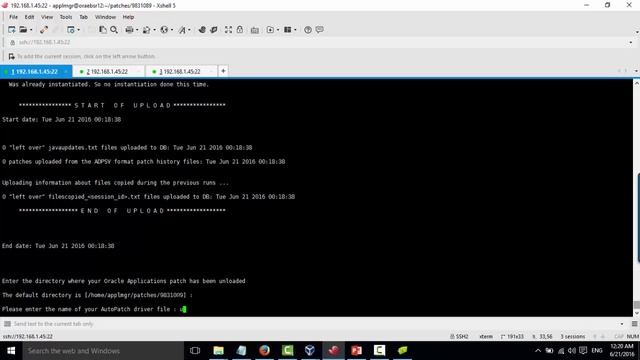
Task: Expand the Print dropdown arrow
Action: point(137,30)
